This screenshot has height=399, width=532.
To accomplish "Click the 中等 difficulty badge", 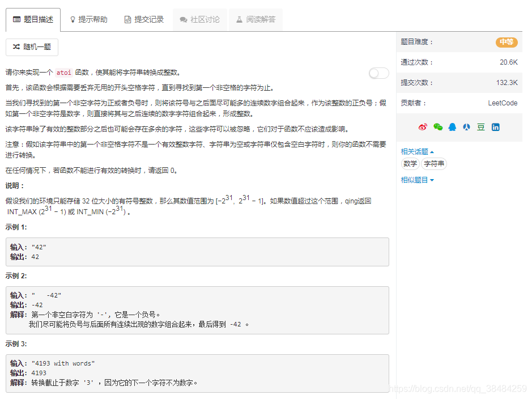I will click(507, 42).
